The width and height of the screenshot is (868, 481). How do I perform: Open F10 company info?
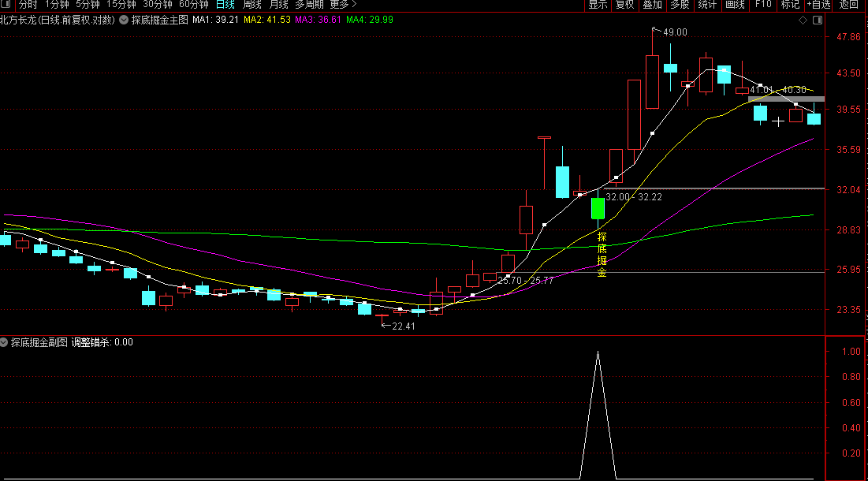(x=763, y=5)
